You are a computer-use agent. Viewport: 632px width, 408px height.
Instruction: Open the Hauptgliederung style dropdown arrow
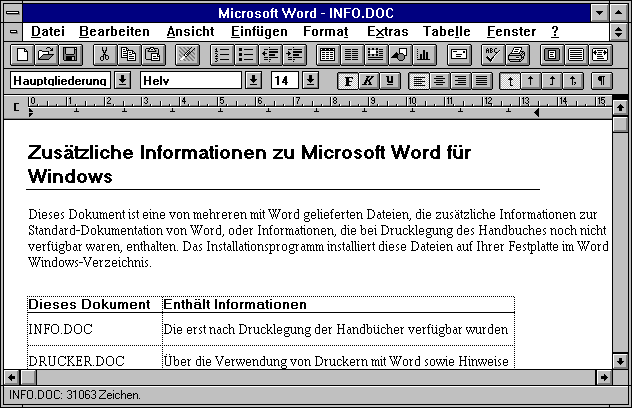click(123, 81)
